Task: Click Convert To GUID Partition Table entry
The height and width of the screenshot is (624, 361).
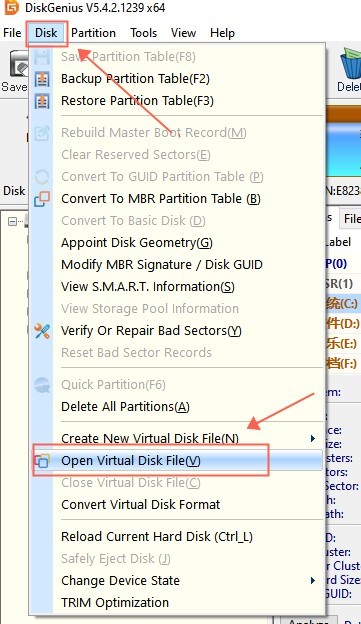Action: click(162, 177)
